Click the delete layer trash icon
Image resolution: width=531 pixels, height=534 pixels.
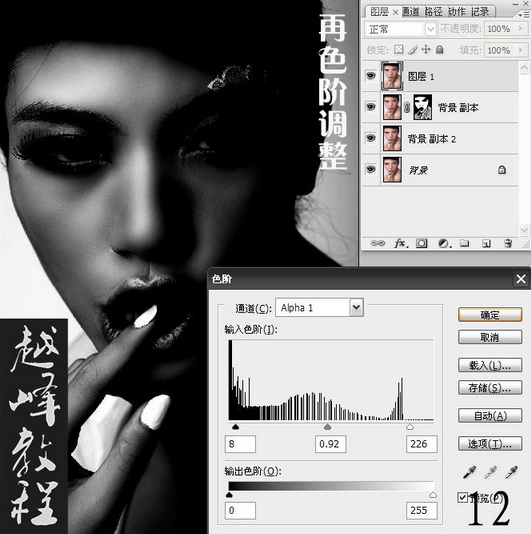(x=508, y=243)
